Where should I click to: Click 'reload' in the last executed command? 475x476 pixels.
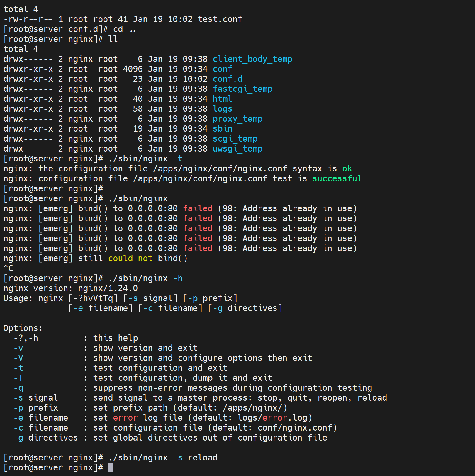click(203, 458)
